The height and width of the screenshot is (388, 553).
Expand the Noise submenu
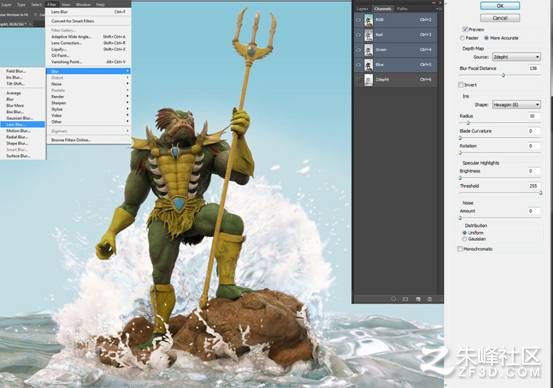tap(88, 84)
